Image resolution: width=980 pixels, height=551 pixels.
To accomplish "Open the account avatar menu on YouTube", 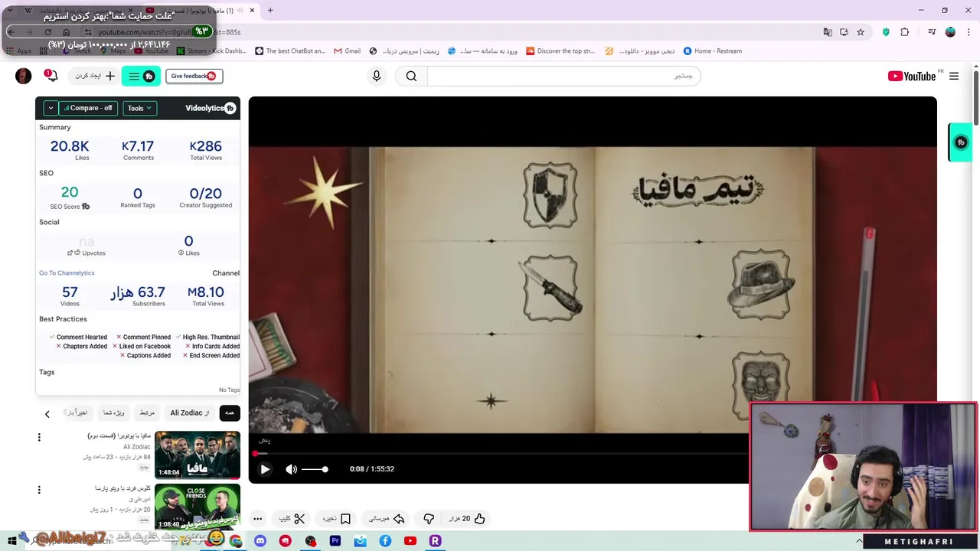I will coord(23,76).
